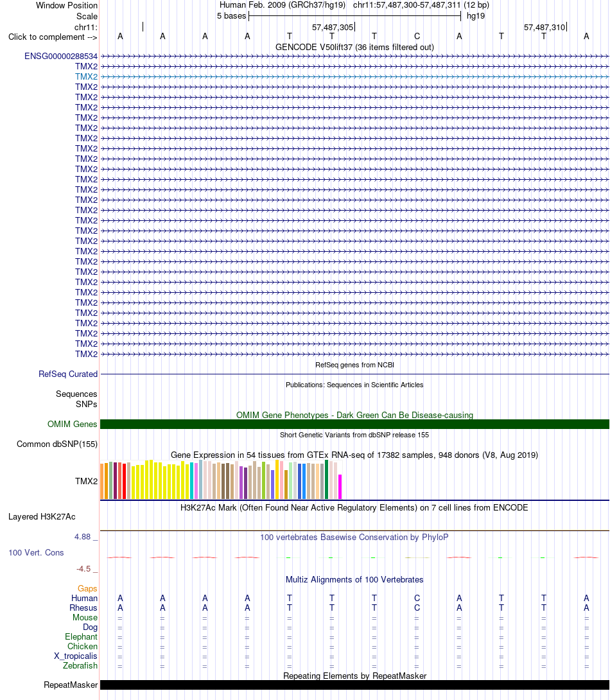This screenshot has width=610, height=700.
Task: Open the RefSeq Curated track label
Action: click(68, 374)
